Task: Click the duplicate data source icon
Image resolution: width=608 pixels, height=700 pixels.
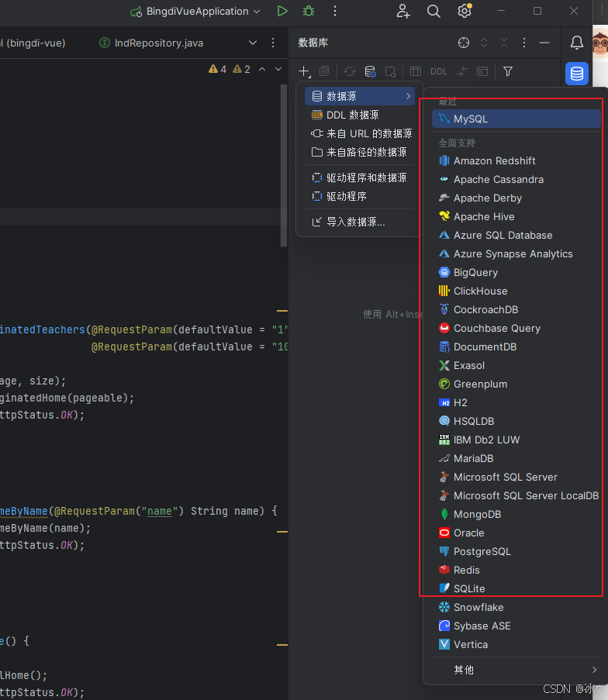Action: click(324, 71)
